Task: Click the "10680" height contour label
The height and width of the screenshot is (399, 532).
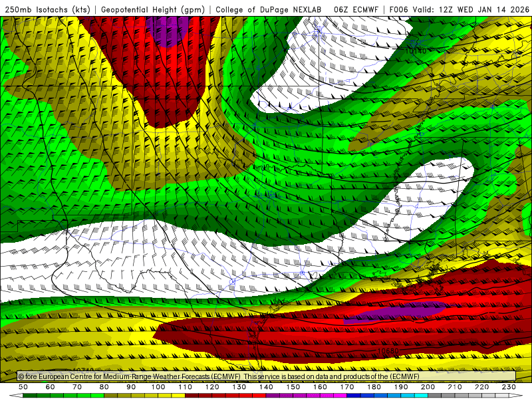Action: [x=388, y=351]
